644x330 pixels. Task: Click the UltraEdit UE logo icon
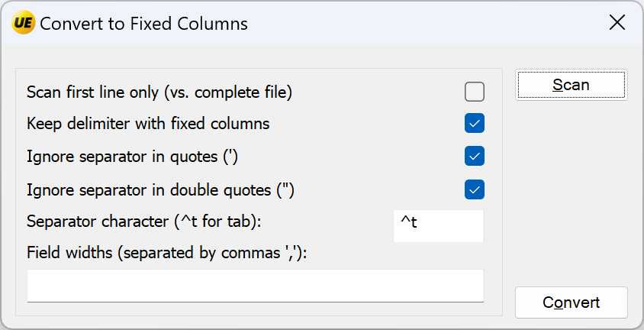pyautogui.click(x=24, y=23)
